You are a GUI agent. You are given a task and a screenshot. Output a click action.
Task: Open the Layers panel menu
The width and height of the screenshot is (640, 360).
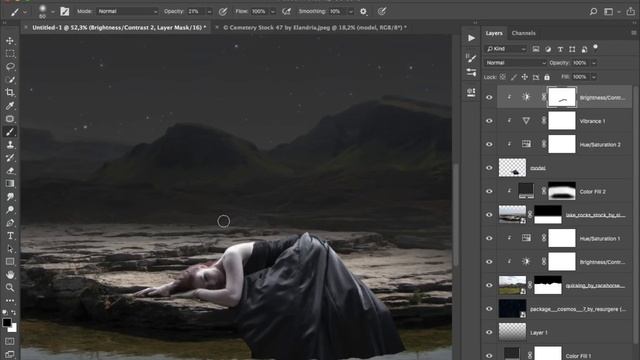[633, 33]
